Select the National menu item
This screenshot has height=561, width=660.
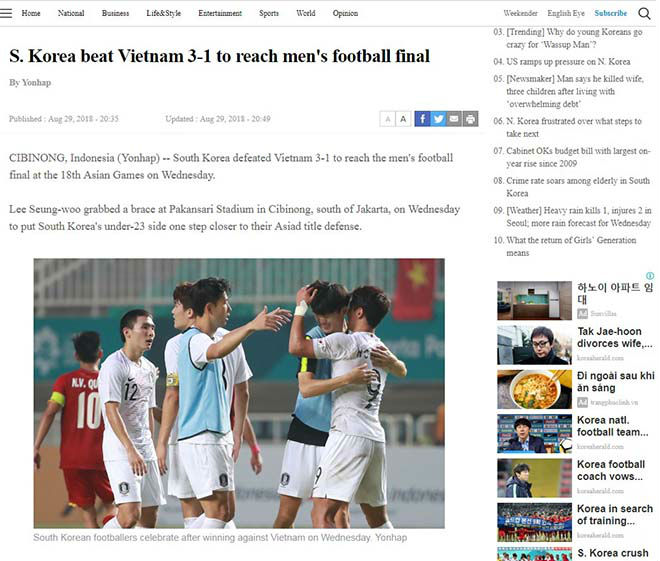(71, 13)
